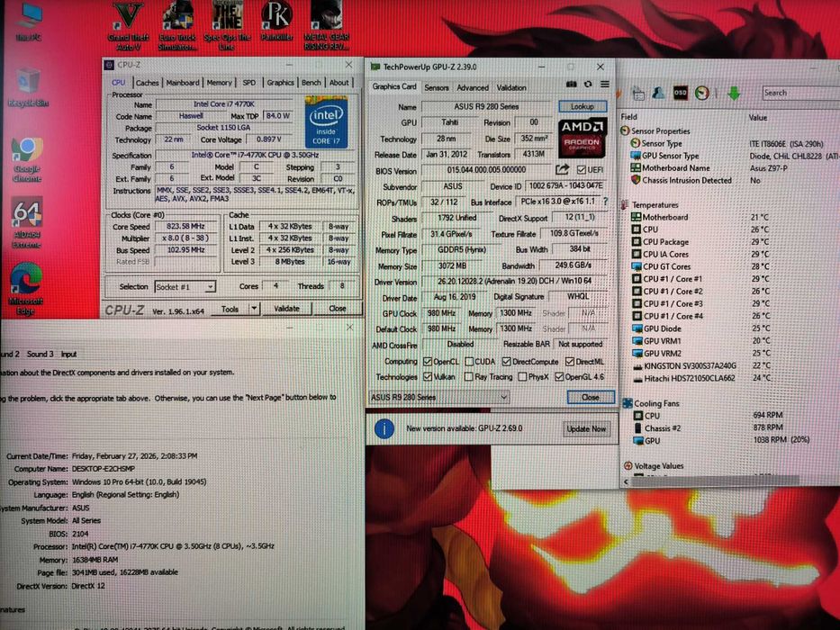The image size is (840, 630).
Task: Open Euro Truck Simulator shortcut
Action: (177, 26)
